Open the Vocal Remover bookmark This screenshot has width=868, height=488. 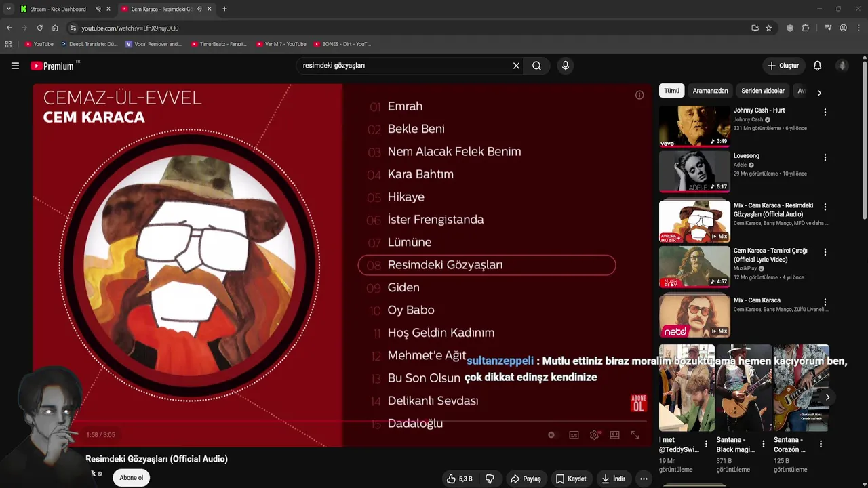[153, 44]
